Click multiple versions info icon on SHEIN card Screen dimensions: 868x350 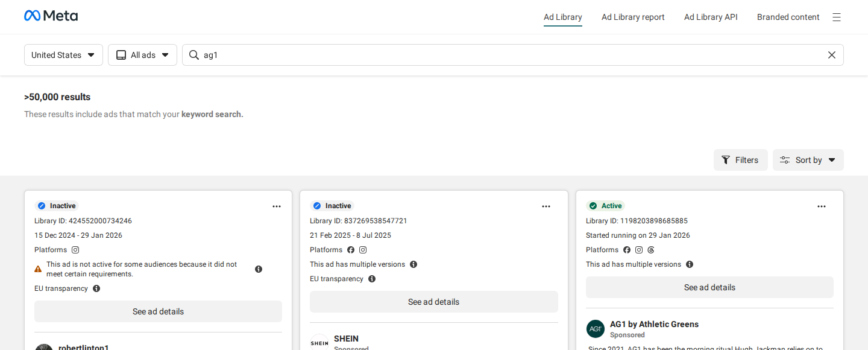click(414, 264)
